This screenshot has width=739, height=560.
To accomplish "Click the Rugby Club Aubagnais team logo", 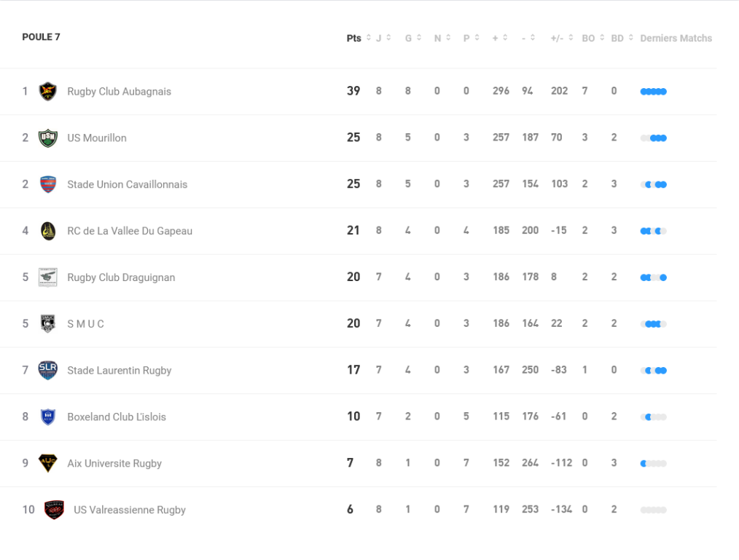I will (48, 92).
